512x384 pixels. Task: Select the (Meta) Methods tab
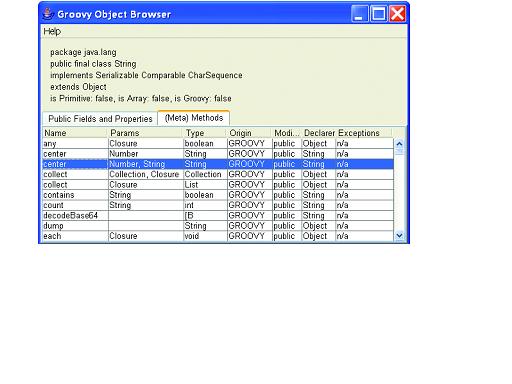tap(194, 118)
